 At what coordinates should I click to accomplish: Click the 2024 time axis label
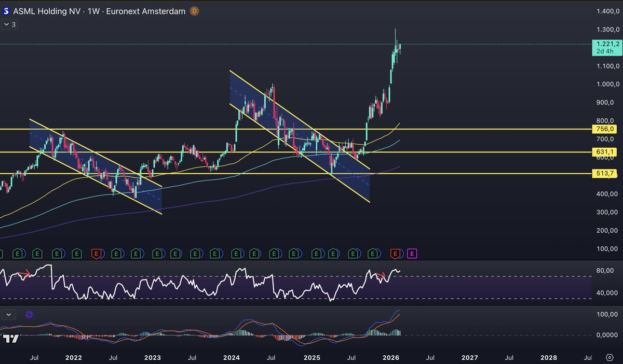[232, 358]
